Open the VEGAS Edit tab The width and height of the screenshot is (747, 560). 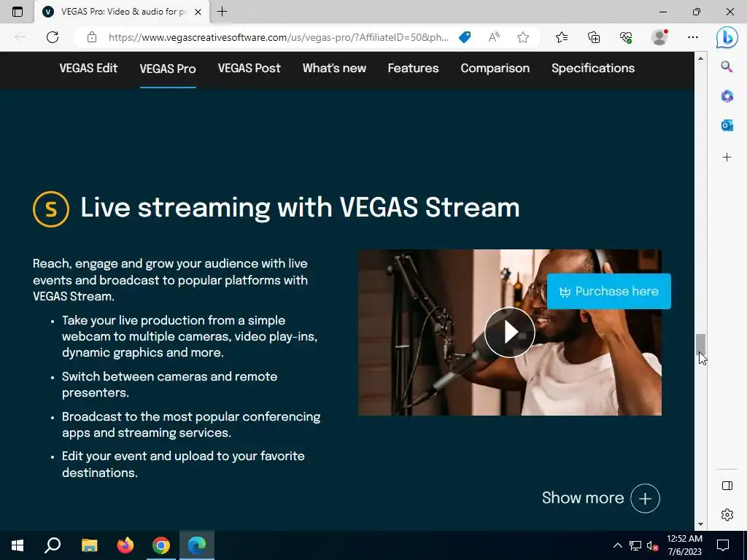[88, 68]
